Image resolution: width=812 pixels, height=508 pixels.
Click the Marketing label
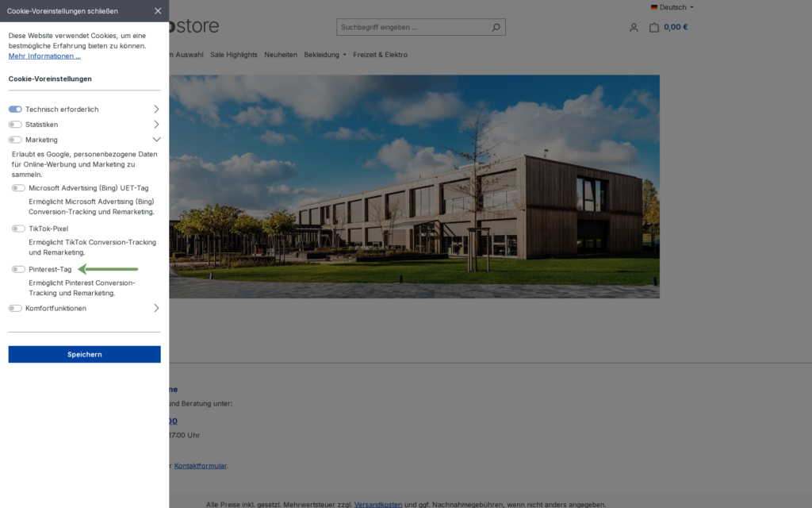(41, 140)
